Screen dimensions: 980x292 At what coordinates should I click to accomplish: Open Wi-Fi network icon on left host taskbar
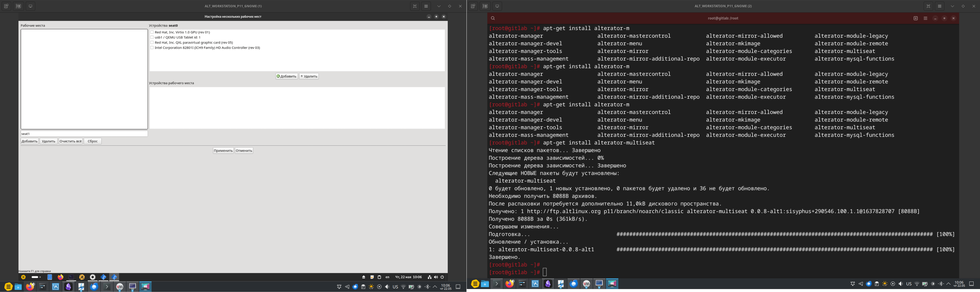point(403,287)
